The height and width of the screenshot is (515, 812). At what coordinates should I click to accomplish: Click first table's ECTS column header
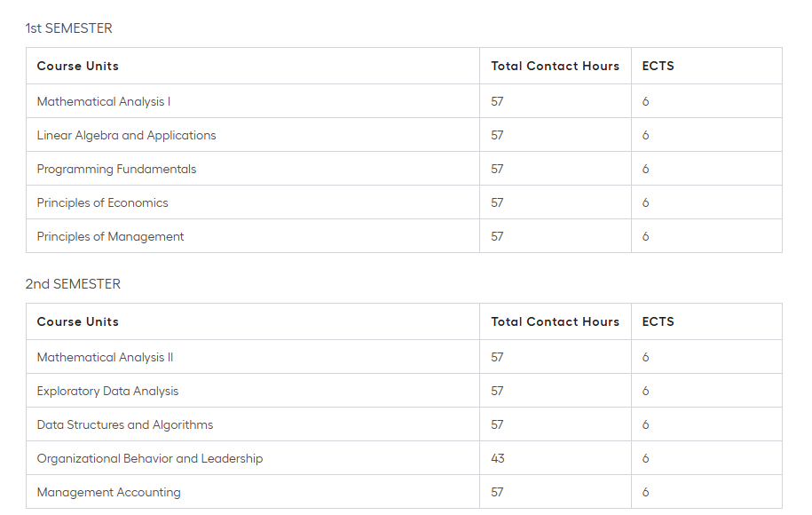click(x=658, y=67)
